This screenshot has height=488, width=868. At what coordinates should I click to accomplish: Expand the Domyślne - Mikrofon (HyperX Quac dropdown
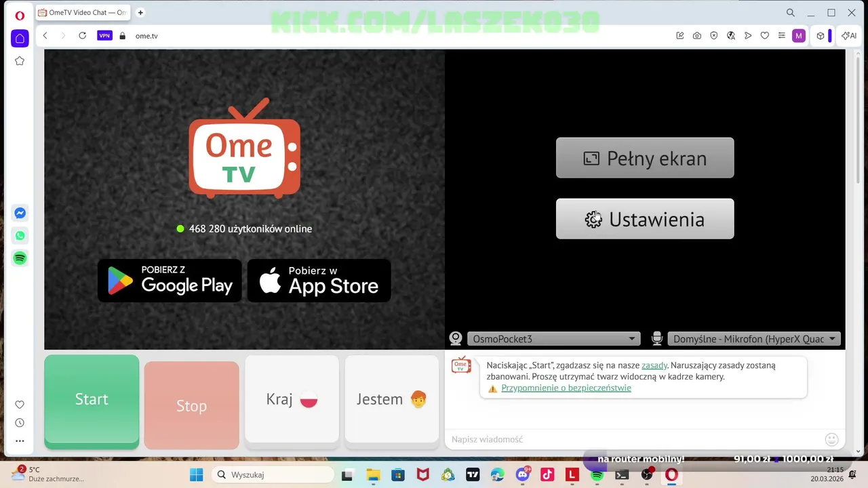click(x=754, y=339)
